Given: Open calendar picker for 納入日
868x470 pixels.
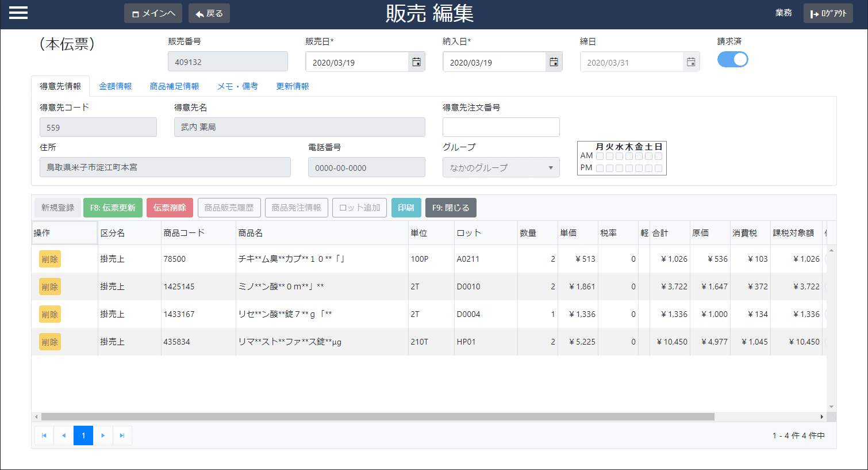Looking at the screenshot, I should pos(554,62).
